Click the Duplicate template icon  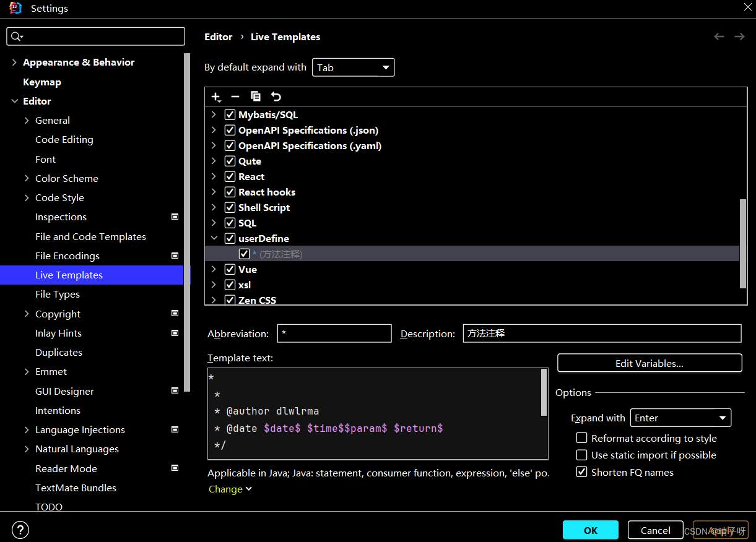[256, 97]
